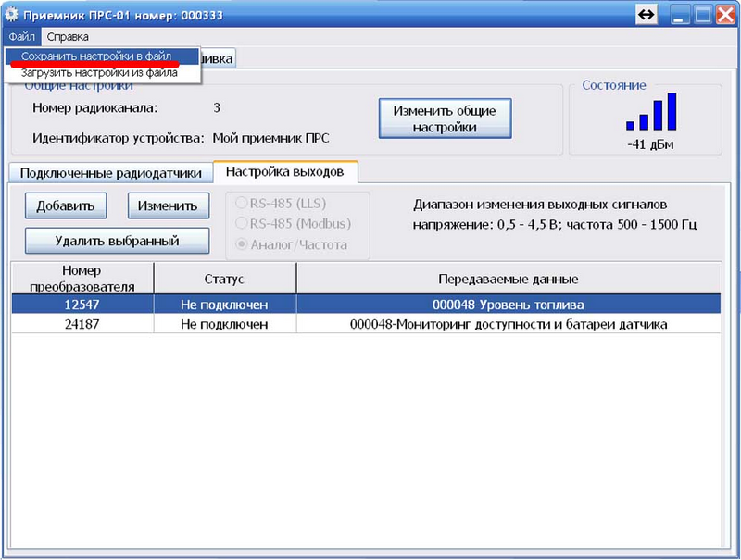Click the Передаваемые данные column header

click(x=509, y=278)
